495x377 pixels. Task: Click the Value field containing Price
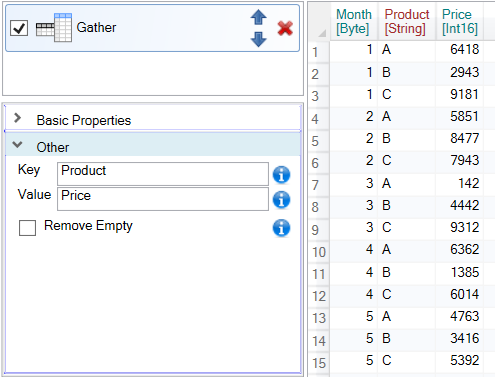(163, 199)
